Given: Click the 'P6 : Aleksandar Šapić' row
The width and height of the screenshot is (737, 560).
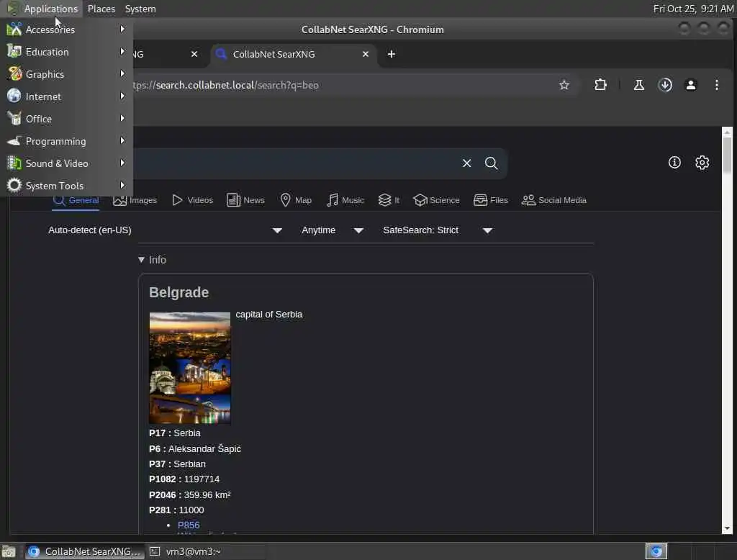Looking at the screenshot, I should tap(194, 448).
